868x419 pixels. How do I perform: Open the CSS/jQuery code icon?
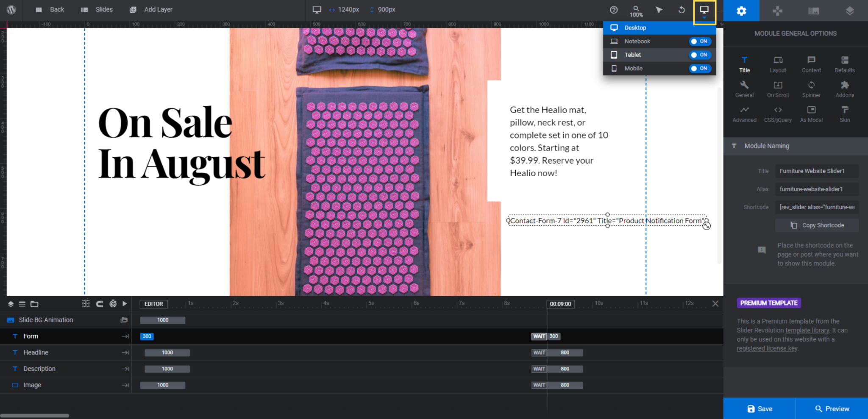[x=778, y=114]
